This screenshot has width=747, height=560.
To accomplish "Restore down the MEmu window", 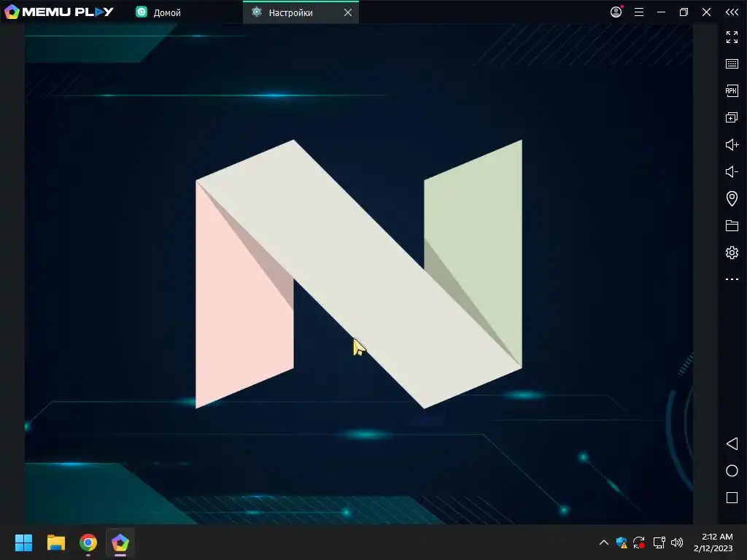I will point(684,12).
